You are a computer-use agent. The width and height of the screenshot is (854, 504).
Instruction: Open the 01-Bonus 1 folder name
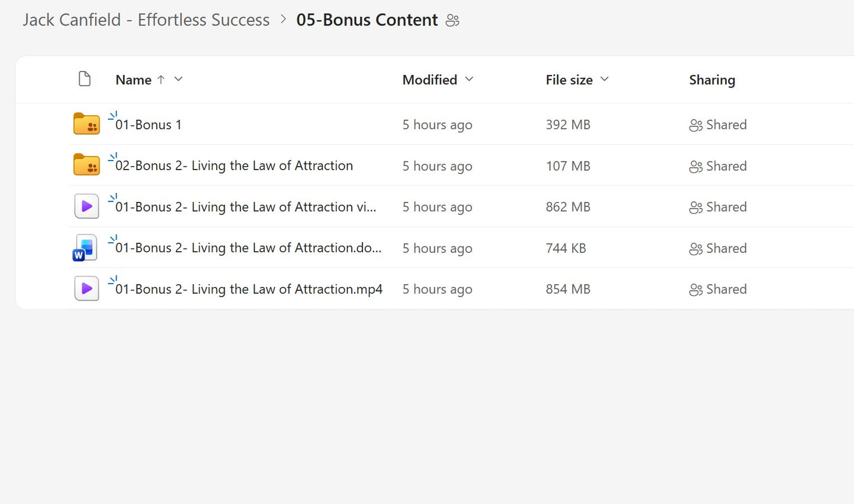click(x=148, y=125)
